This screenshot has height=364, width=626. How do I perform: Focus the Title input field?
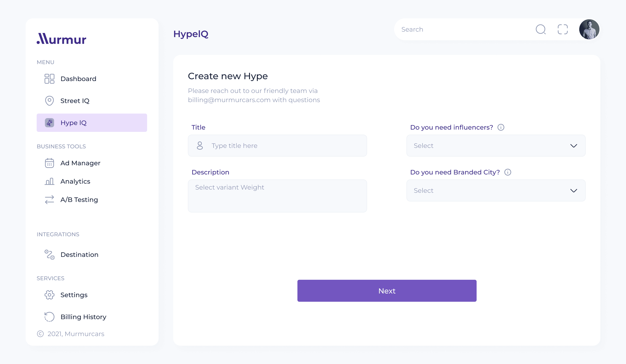(277, 146)
